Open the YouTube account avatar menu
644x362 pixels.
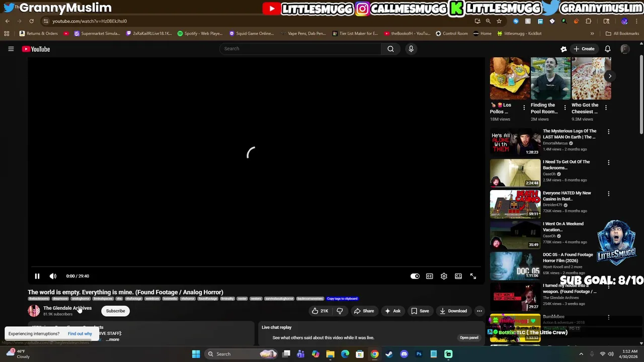tap(624, 49)
